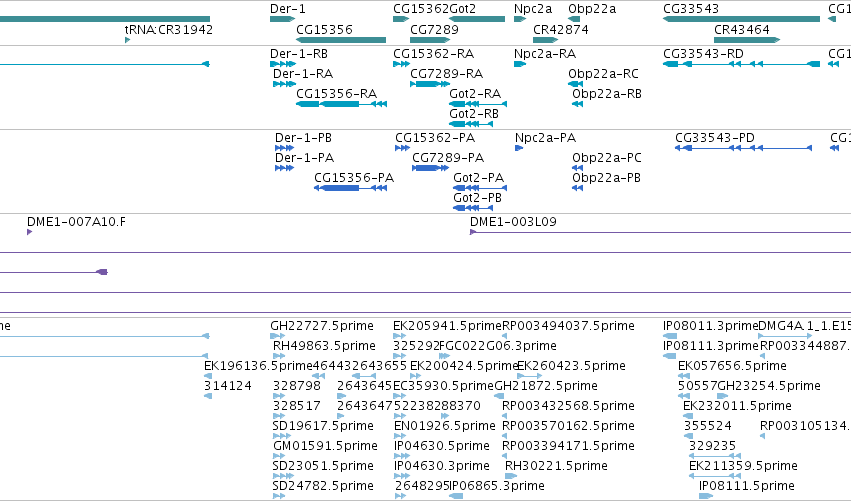The image size is (851, 501).
Task: Select protein Der-1-PA label
Action: tap(304, 158)
